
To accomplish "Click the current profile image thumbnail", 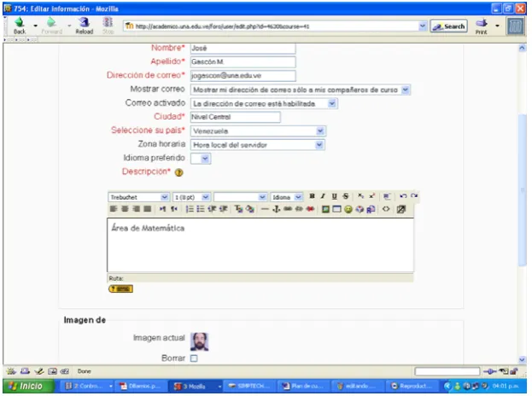I will [x=199, y=341].
